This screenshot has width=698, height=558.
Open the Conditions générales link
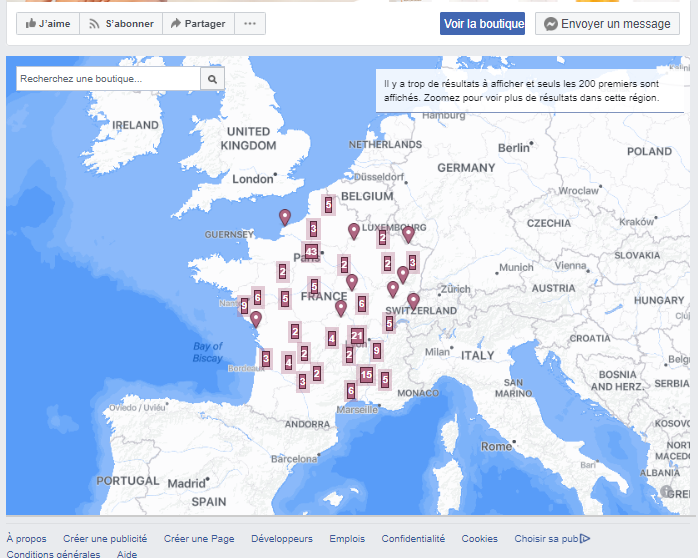[53, 554]
